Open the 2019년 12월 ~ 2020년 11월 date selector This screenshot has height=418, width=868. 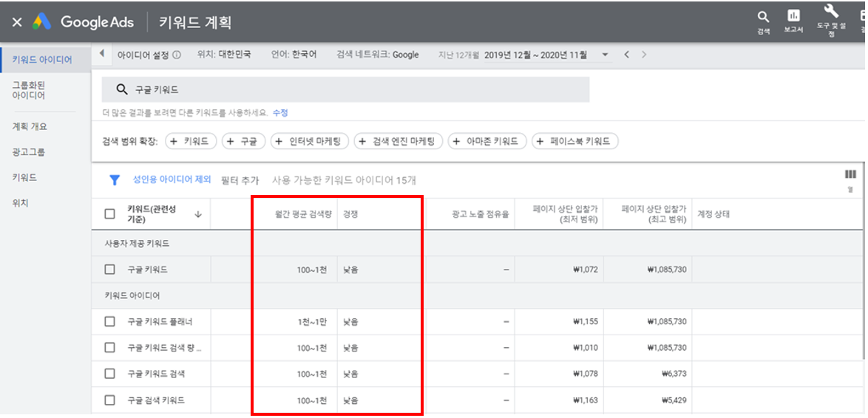535,55
